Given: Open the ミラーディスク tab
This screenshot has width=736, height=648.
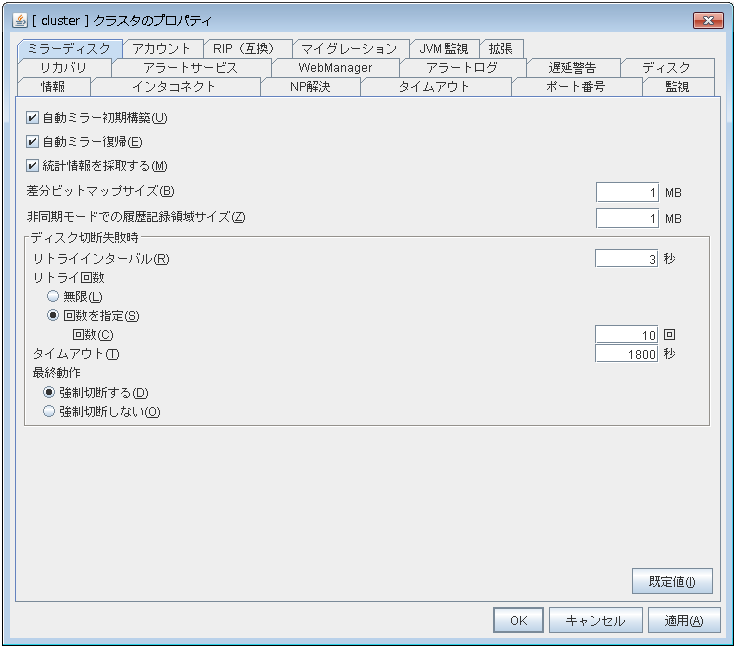Looking at the screenshot, I should (x=69, y=49).
